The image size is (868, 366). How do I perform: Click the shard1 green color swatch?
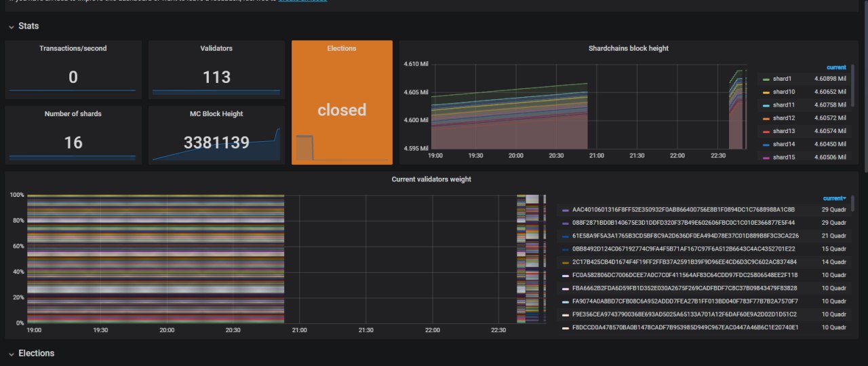coord(766,79)
